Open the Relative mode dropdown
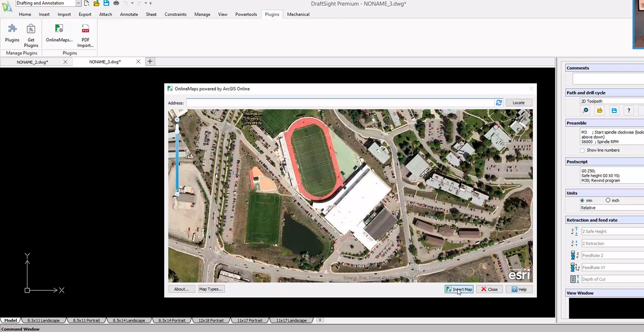Image resolution: width=644 pixels, height=332 pixels. [612, 208]
